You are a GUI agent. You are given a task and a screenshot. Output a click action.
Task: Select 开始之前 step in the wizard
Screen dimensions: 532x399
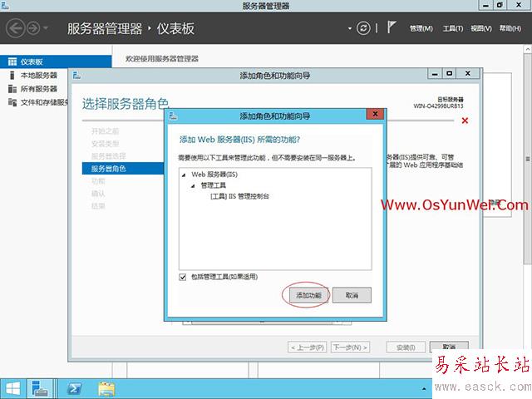click(106, 131)
